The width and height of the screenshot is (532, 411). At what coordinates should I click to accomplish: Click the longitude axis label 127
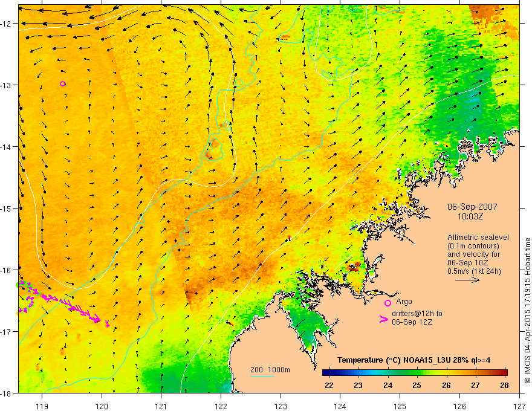point(519,406)
